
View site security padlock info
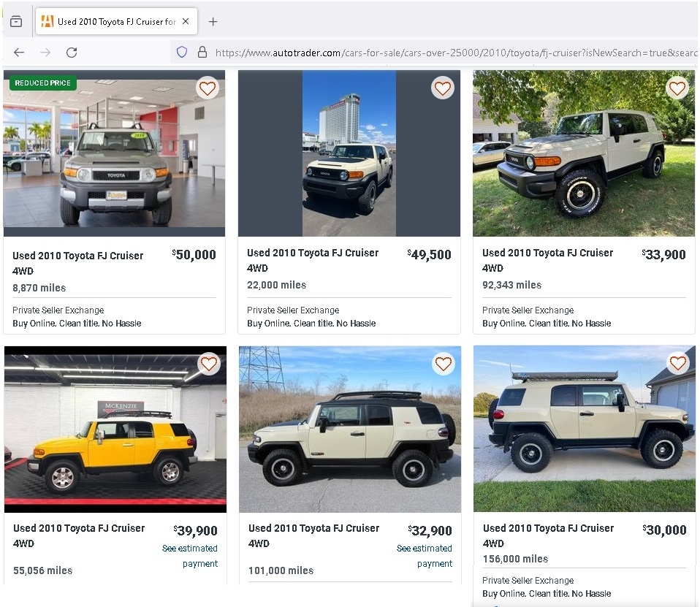pos(202,53)
